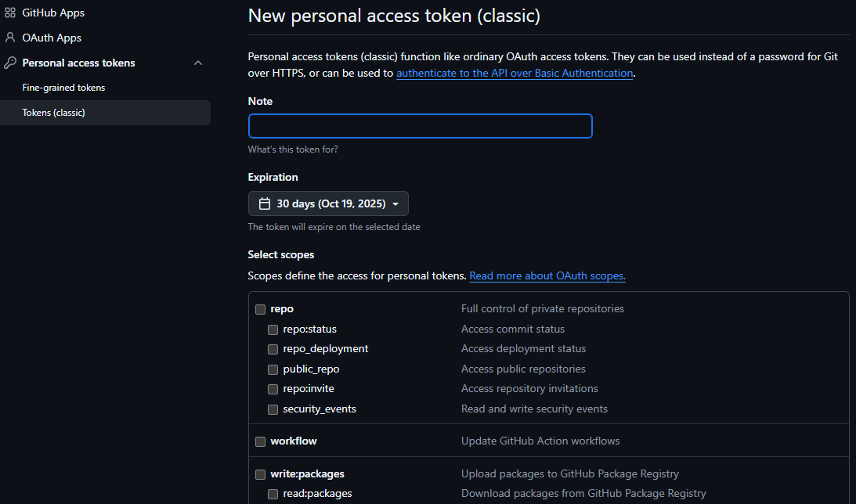The height and width of the screenshot is (504, 856).
Task: Open the Basic Authentication API link
Action: pos(515,73)
